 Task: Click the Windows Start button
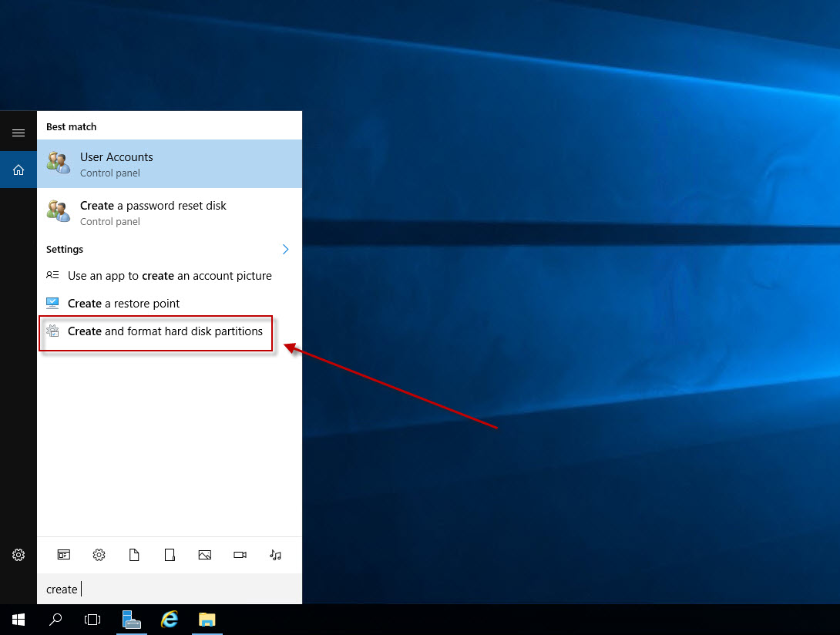18,620
